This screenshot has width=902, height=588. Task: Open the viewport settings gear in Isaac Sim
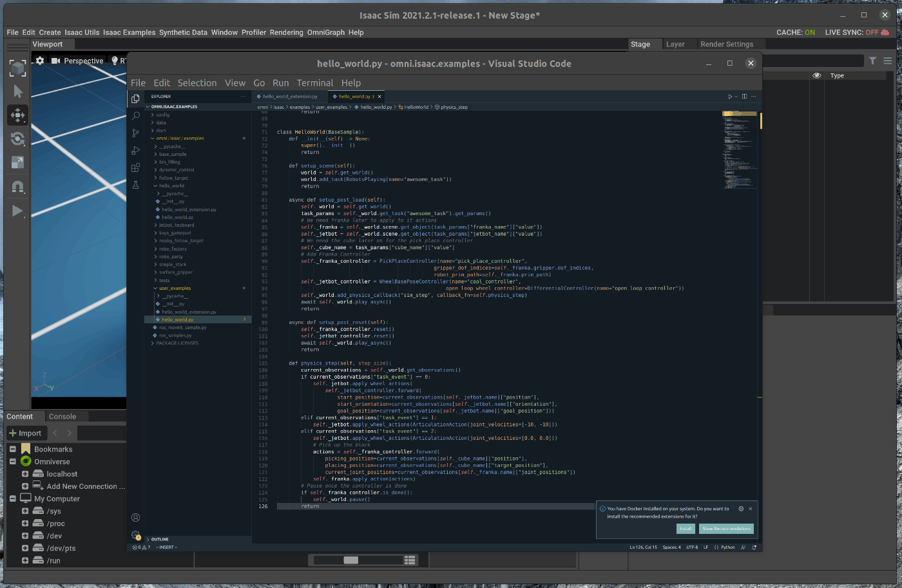point(40,61)
